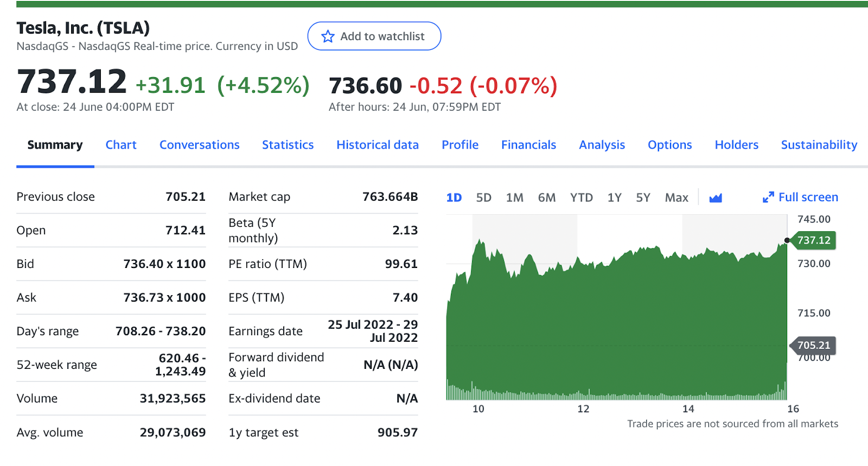
Task: Open the Profile tab
Action: [460, 145]
